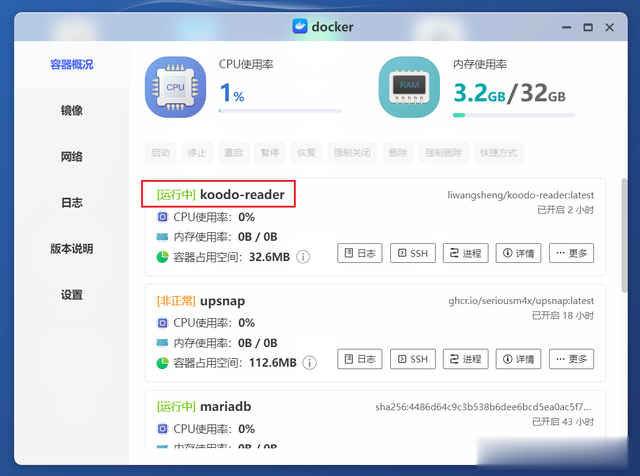
Task: Click mariadb uptime 已开启 43 小时
Action: pyautogui.click(x=563, y=422)
